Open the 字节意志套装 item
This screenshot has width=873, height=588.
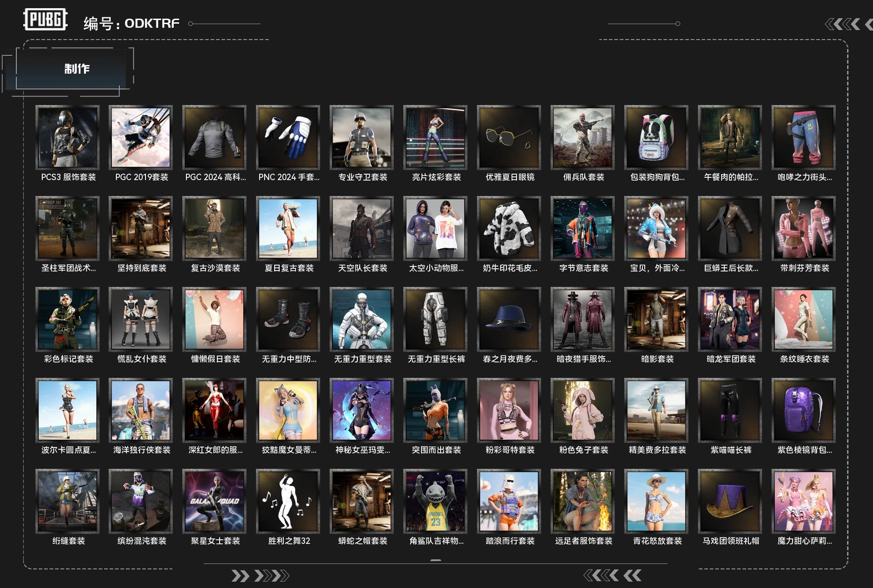pyautogui.click(x=583, y=228)
